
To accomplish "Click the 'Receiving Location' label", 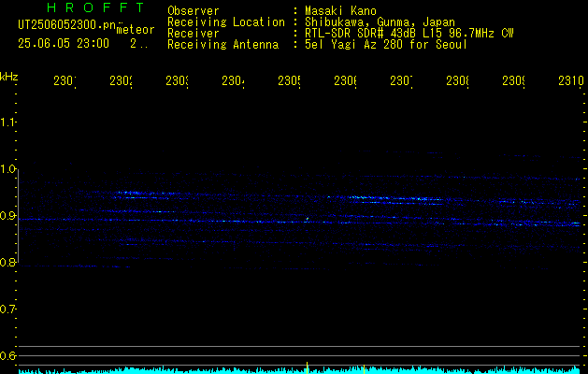I will 226,22.
